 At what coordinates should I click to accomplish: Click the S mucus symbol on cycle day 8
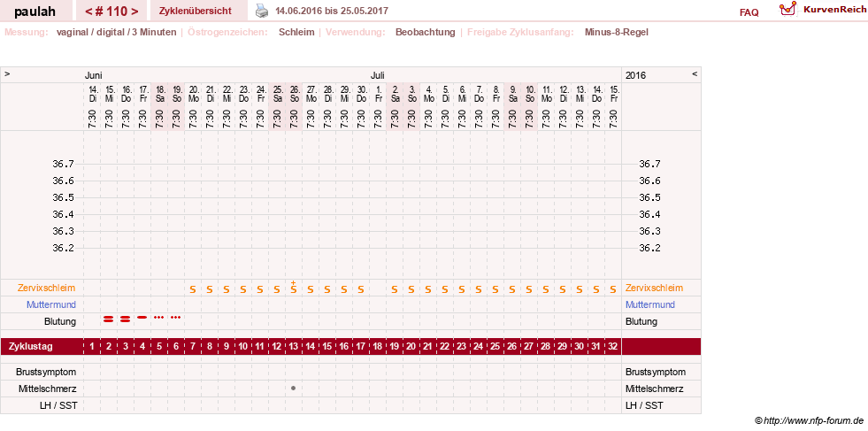tap(209, 289)
